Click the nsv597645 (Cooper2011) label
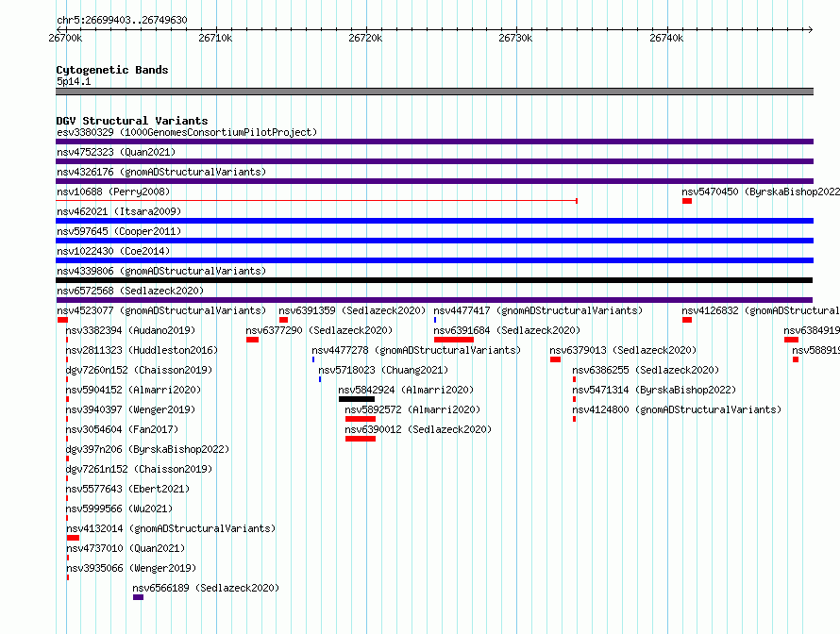The height and width of the screenshot is (634, 840). point(119,231)
